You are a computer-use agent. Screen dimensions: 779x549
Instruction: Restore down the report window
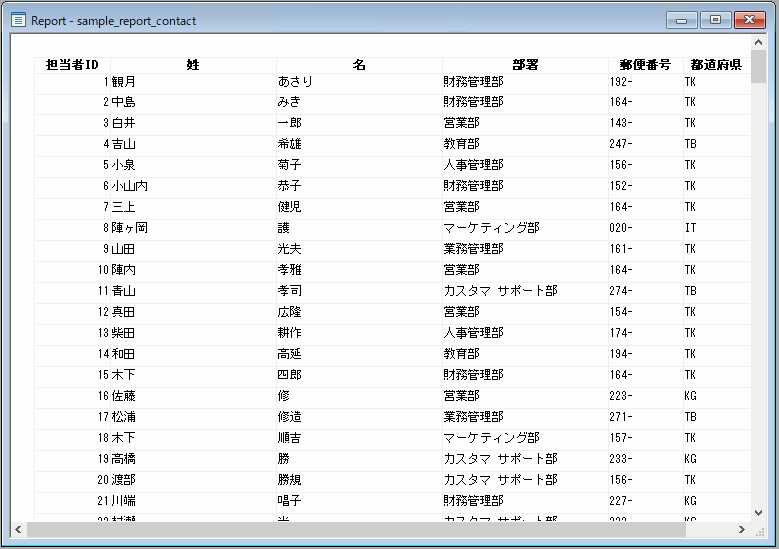click(x=716, y=20)
